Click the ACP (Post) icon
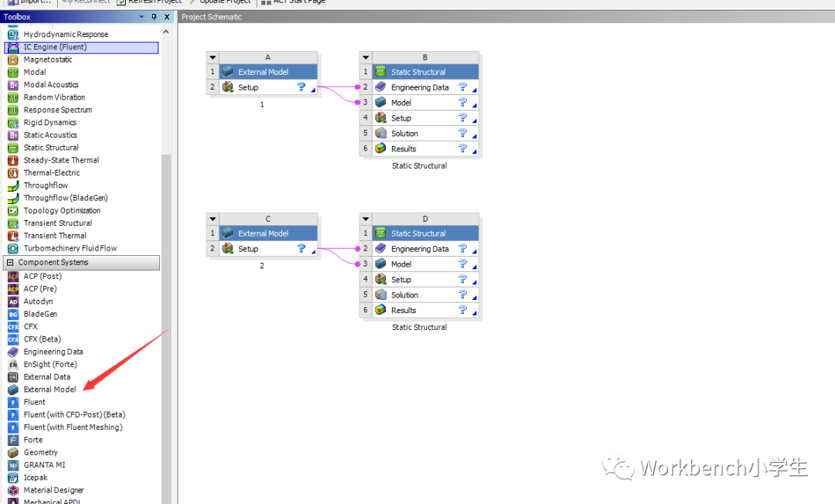Viewport: 835px width, 504px height. click(x=13, y=276)
